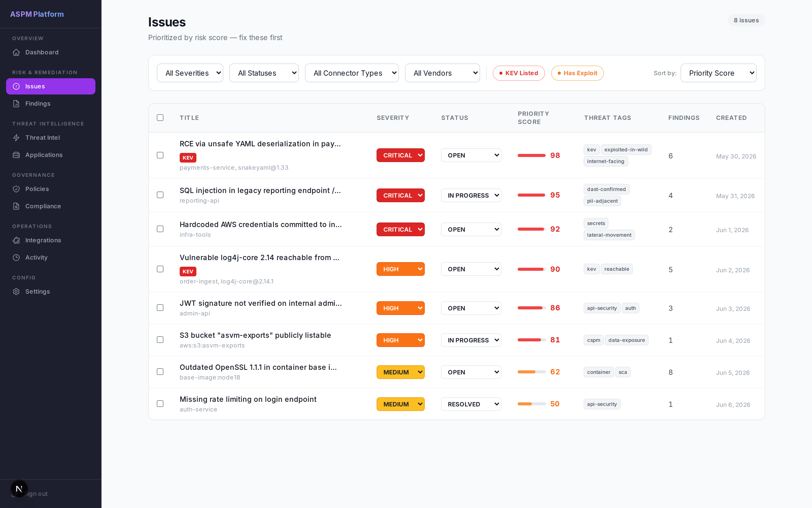
Task: Click the dast-confirmed threat tag
Action: pyautogui.click(x=606, y=189)
